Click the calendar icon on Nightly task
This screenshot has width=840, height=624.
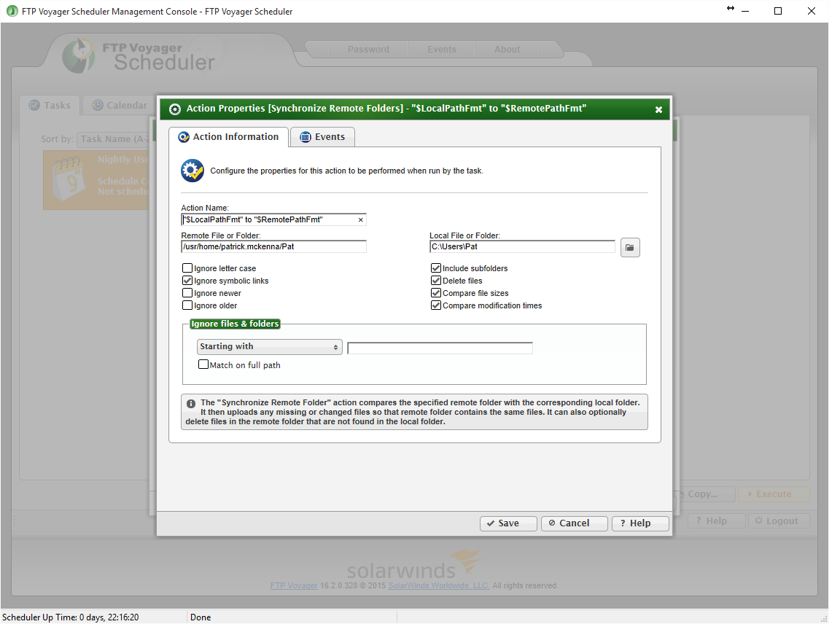(x=68, y=179)
